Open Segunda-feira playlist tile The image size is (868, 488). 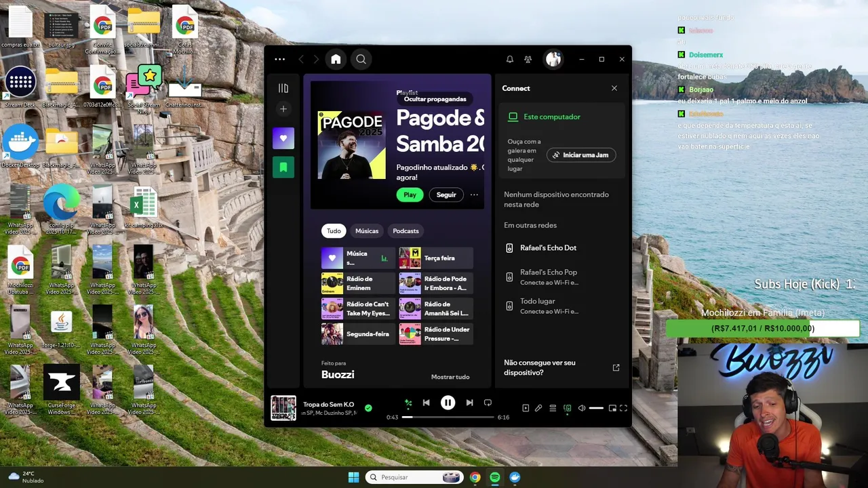[358, 334]
